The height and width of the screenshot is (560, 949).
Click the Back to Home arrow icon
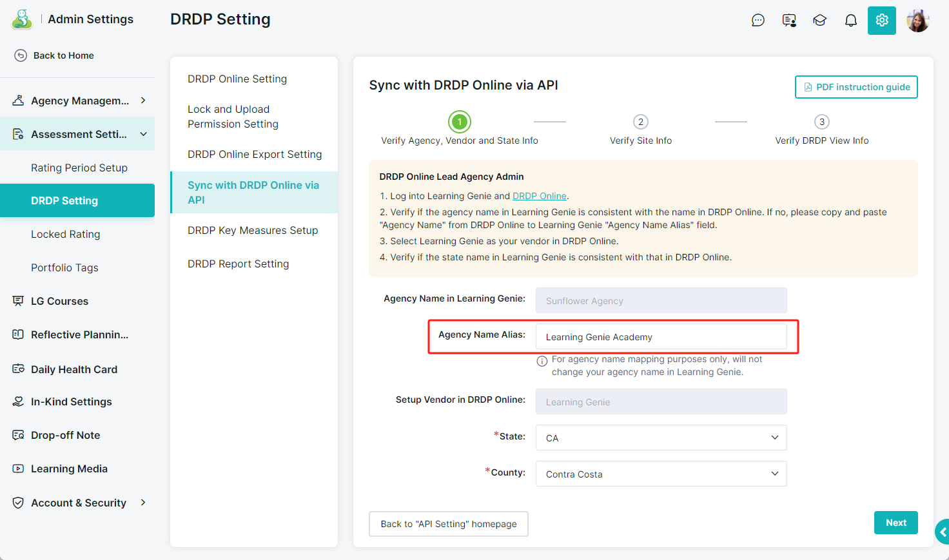21,55
